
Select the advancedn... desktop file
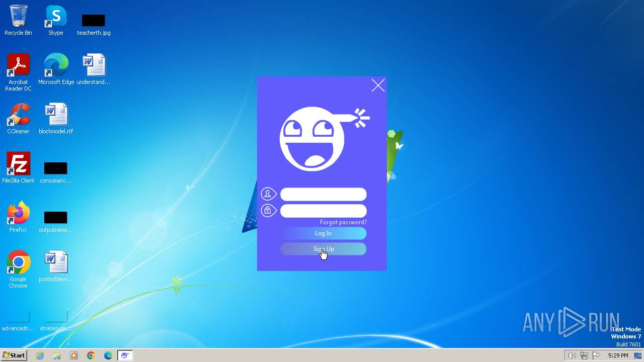[x=18, y=321]
